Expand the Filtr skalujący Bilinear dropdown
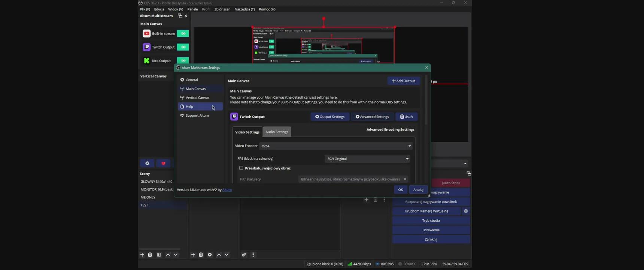Image resolution: width=644 pixels, height=270 pixels. pyautogui.click(x=353, y=179)
